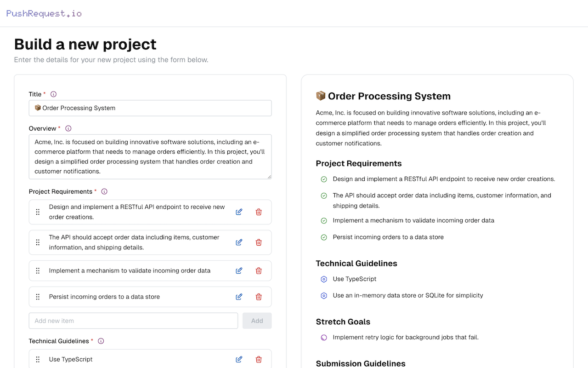Click the info icon beside Technical Guidelines

click(x=101, y=341)
